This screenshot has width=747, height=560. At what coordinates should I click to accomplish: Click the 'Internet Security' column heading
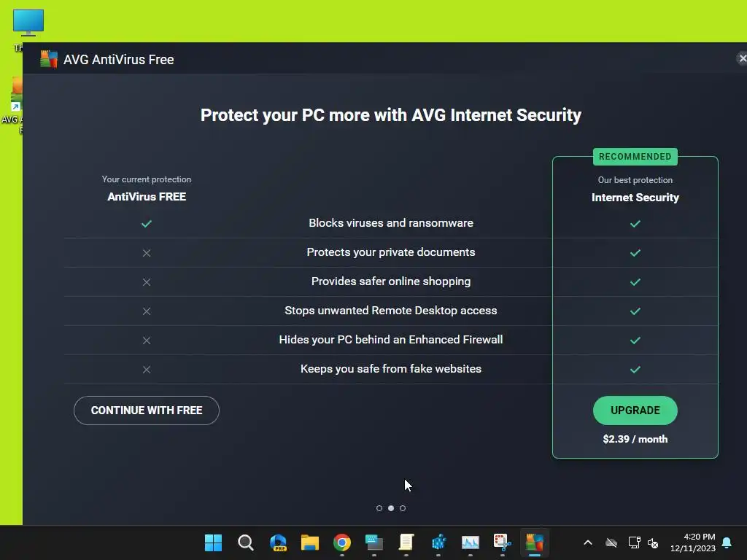click(x=635, y=197)
